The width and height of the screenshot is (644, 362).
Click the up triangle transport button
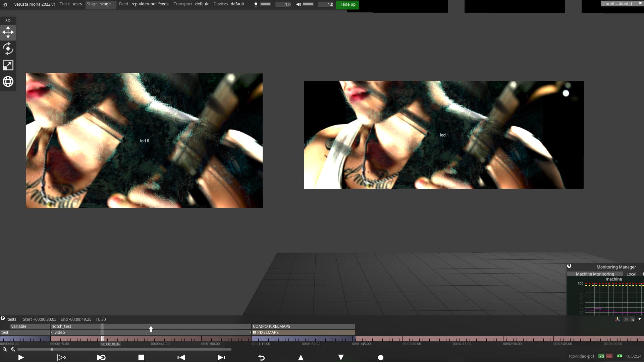(x=301, y=358)
